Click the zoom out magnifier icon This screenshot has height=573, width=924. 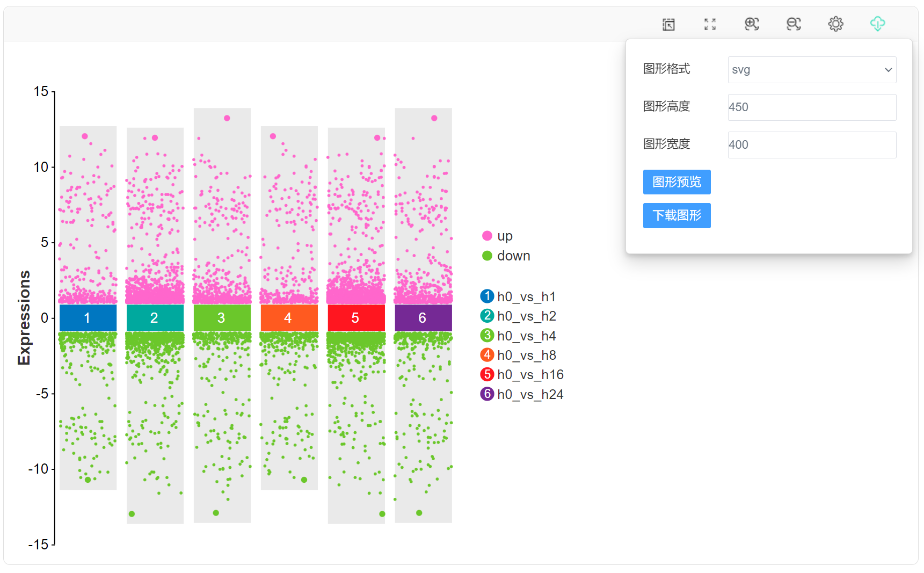coord(794,24)
